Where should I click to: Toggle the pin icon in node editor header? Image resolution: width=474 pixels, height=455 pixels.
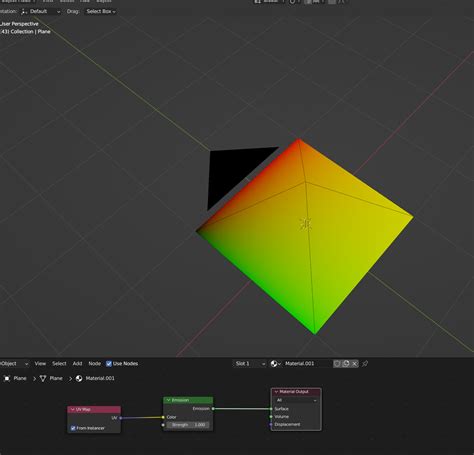(365, 364)
